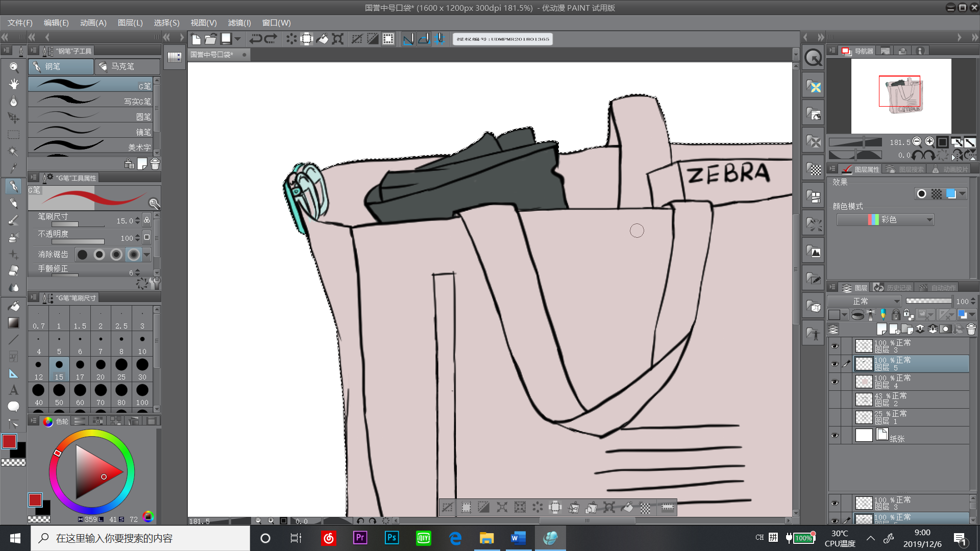980x551 pixels.
Task: Select the Magnifier zoom tool
Action: (x=14, y=67)
